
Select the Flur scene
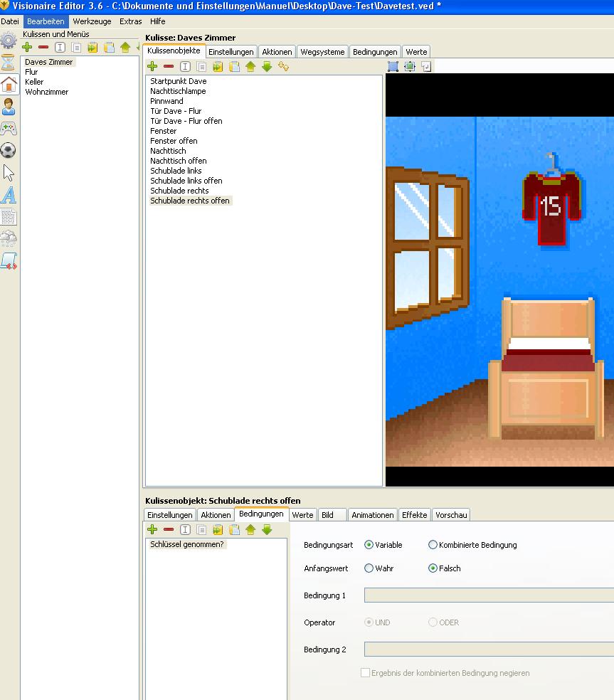tap(31, 72)
